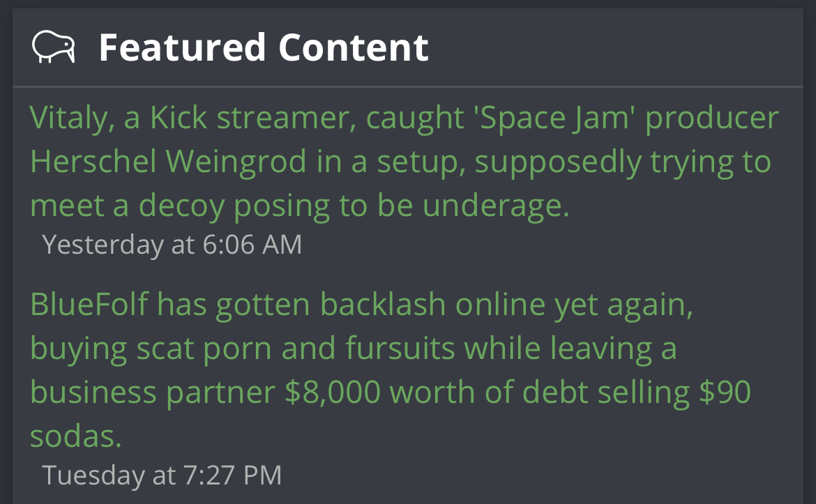Click the 'Yesterday at 6:06 AM' timestamp
This screenshot has width=816, height=504.
tap(172, 245)
